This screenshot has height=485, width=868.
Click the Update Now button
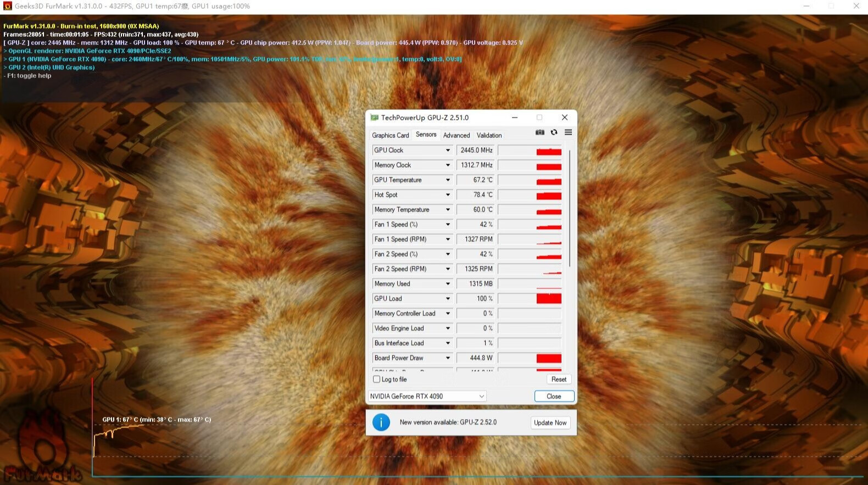[x=550, y=422]
